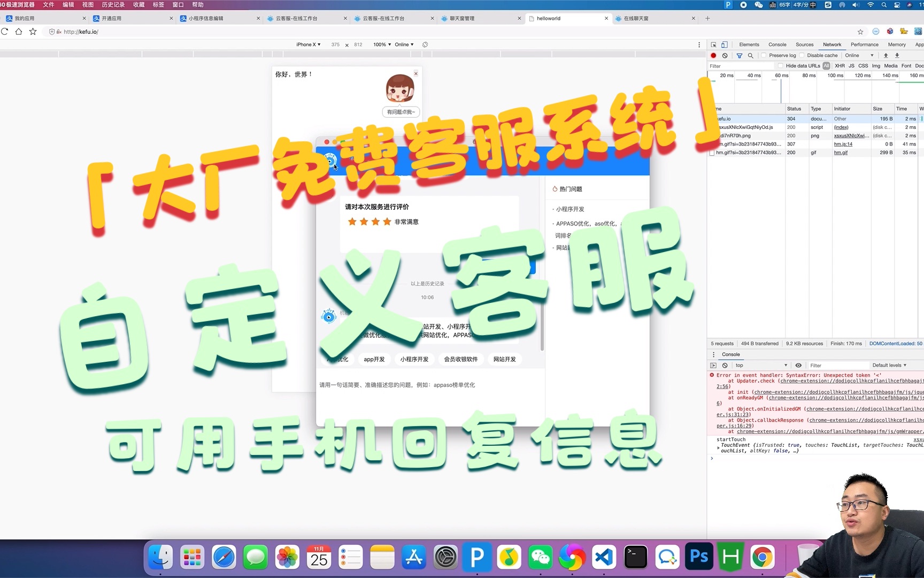Open the Default levels dropdown
The height and width of the screenshot is (578, 924).
coord(889,366)
